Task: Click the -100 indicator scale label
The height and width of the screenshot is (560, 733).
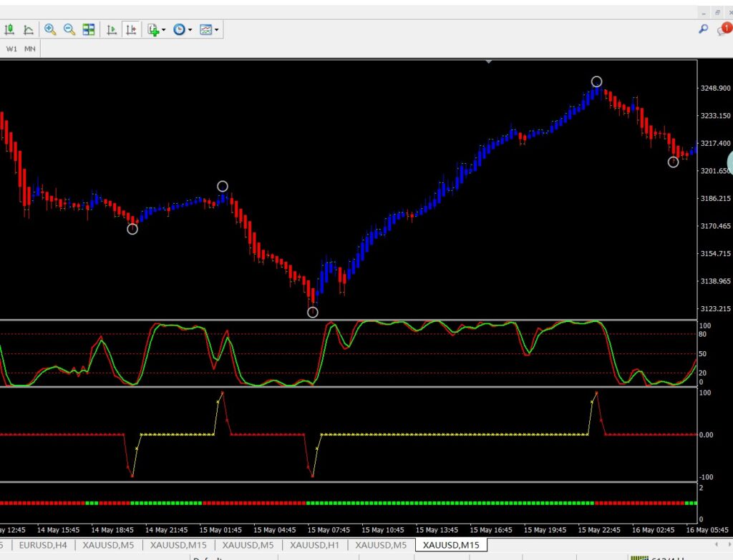Action: click(706, 477)
